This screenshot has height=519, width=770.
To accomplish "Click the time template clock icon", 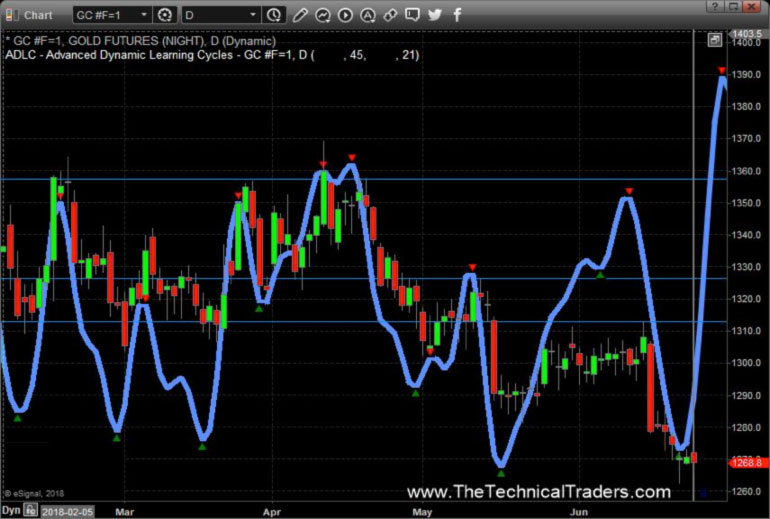I will click(274, 15).
